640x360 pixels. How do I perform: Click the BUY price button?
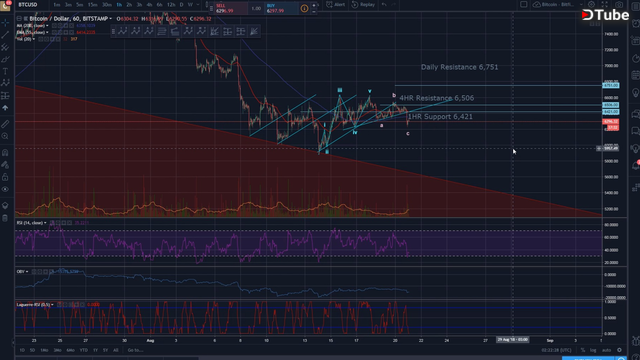click(x=281, y=8)
